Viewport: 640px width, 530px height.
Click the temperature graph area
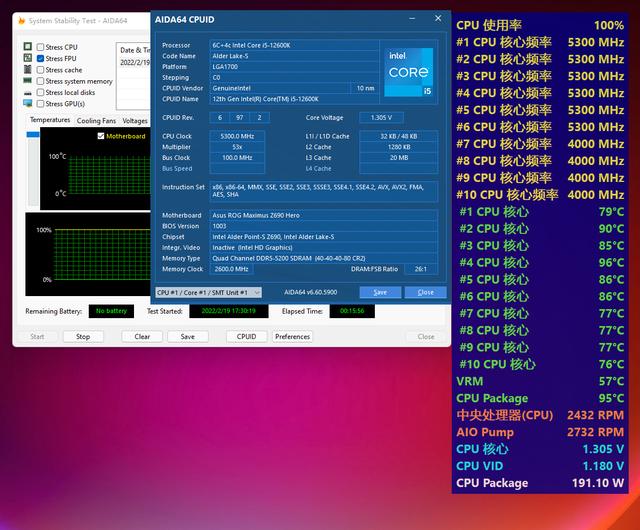95,168
